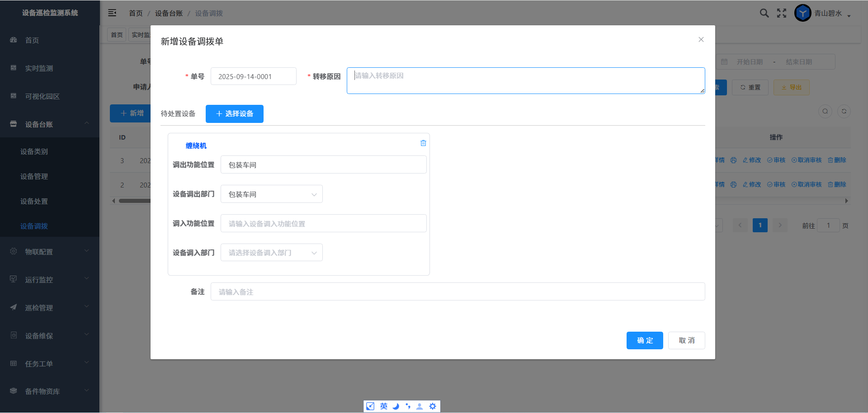Screen dimensions: 868x413
Task: Click the user avatar icon
Action: (802, 13)
